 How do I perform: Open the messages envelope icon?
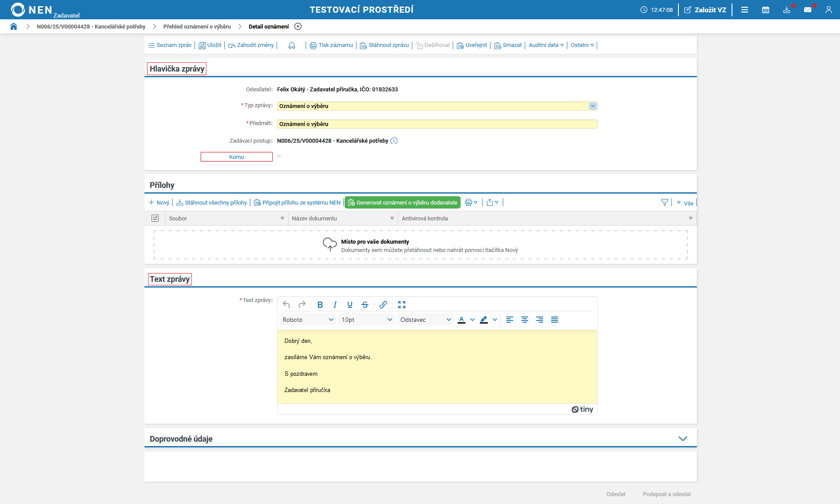pos(808,10)
